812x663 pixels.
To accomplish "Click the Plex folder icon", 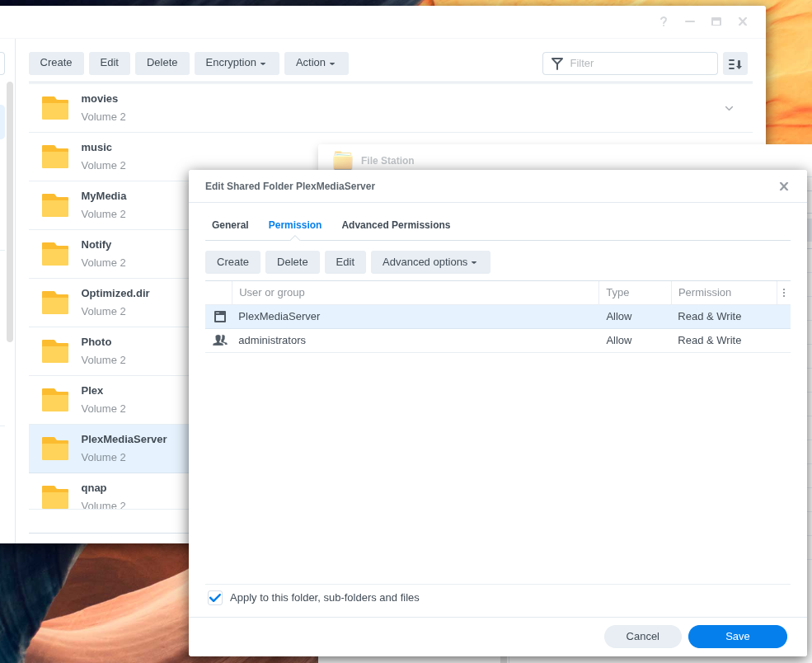I will pos(55,400).
